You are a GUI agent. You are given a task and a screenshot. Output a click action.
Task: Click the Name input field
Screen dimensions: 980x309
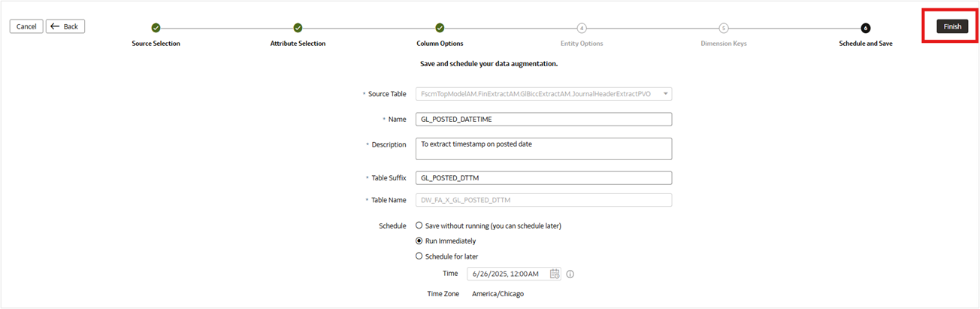click(x=543, y=119)
